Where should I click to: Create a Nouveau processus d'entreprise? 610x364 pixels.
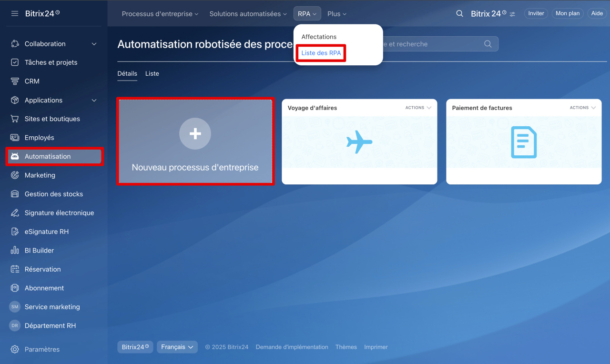(195, 142)
